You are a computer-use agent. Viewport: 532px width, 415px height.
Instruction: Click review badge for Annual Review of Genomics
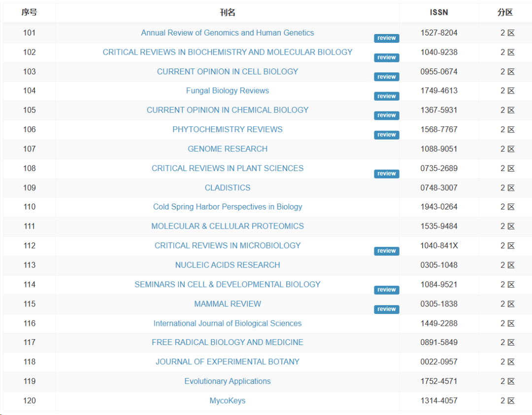[x=387, y=38]
